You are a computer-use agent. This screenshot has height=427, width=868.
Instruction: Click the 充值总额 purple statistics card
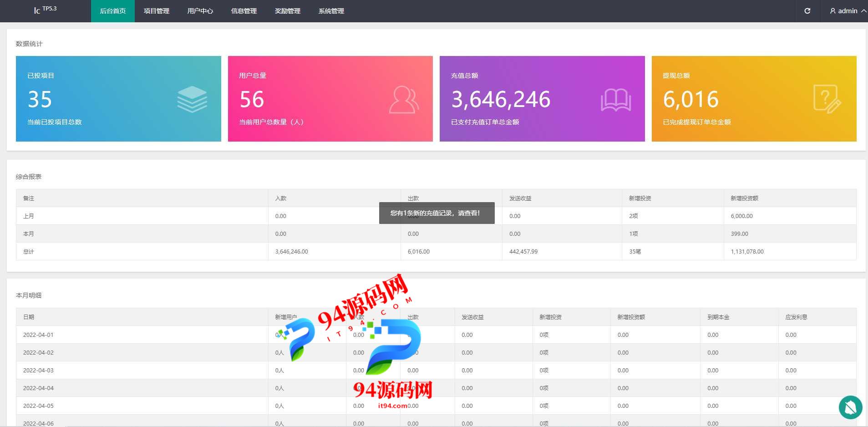pyautogui.click(x=542, y=99)
